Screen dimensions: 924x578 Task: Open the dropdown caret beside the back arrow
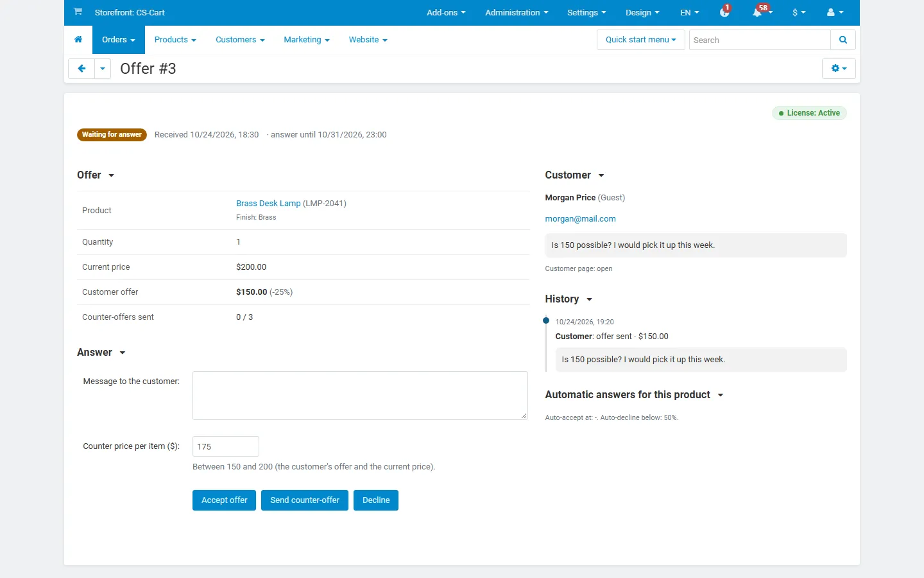point(103,69)
